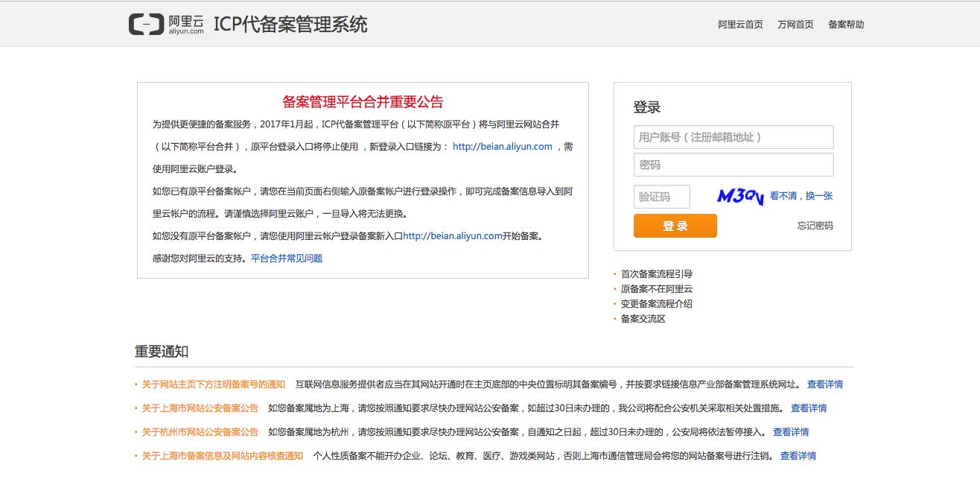This screenshot has width=980, height=488.
Task: Click the captcha verification image
Action: pyautogui.click(x=740, y=197)
